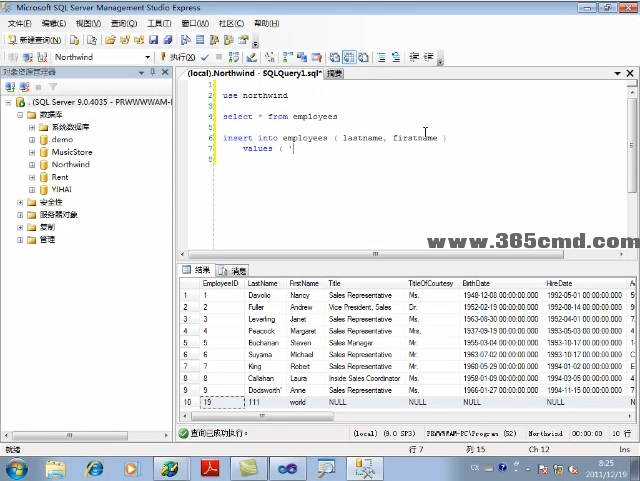Open the Northwind database dropdown
Image resolution: width=640 pixels, height=481 pixels.
[147, 57]
